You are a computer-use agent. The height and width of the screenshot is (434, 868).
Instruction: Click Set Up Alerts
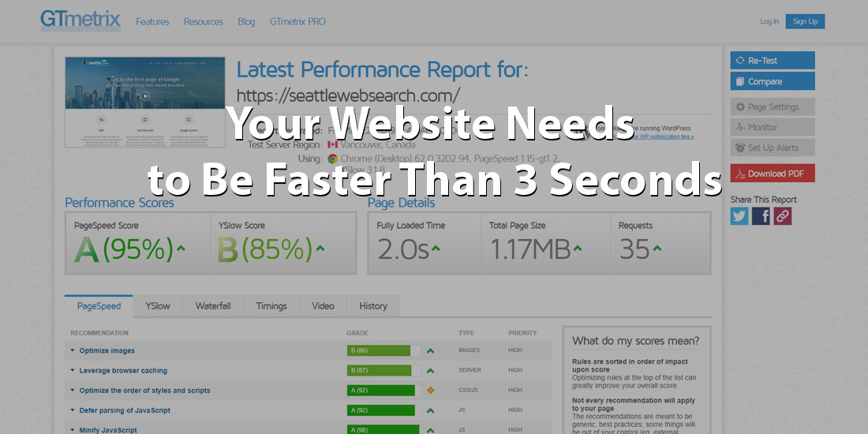pos(773,148)
